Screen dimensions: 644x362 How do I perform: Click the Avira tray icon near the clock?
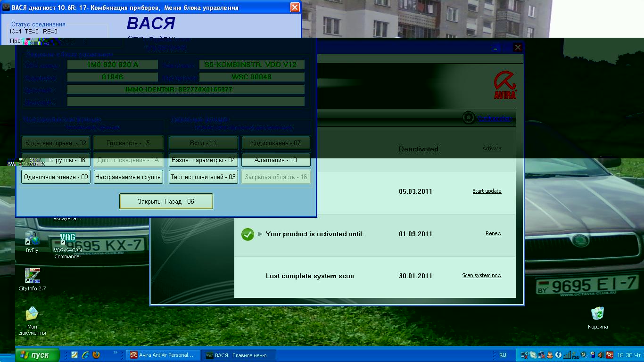point(609,355)
